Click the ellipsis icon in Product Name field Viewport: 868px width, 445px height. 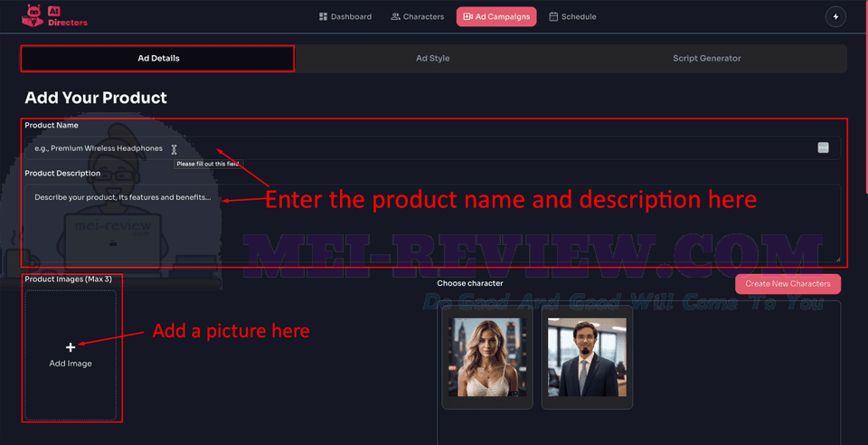(823, 147)
